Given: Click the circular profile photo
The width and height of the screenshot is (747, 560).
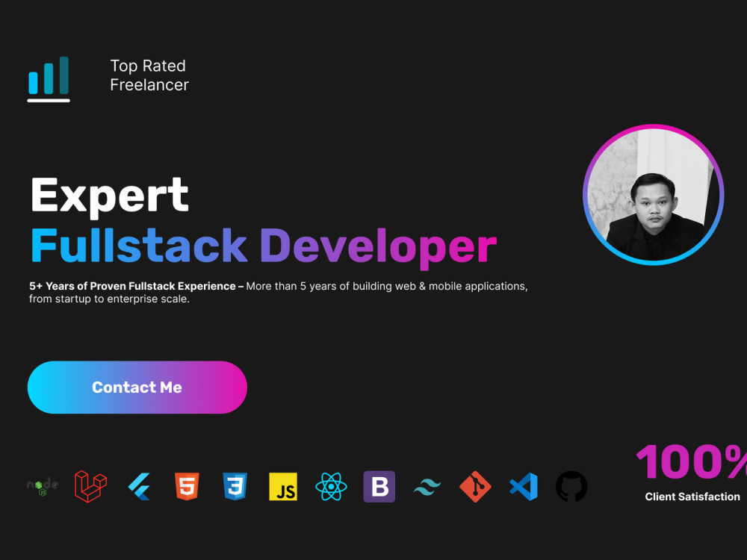Looking at the screenshot, I should click(654, 195).
